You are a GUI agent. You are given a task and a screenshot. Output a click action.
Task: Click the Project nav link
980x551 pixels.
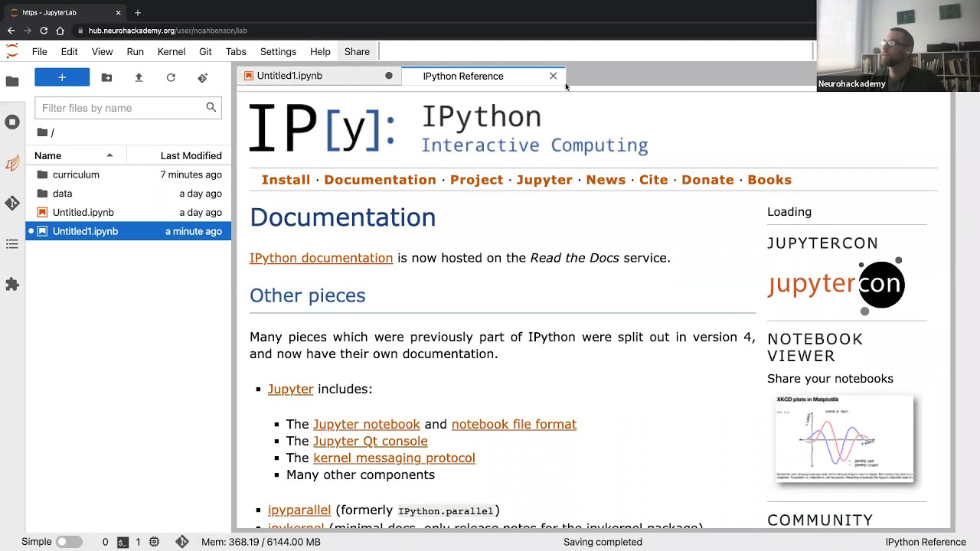(x=476, y=180)
